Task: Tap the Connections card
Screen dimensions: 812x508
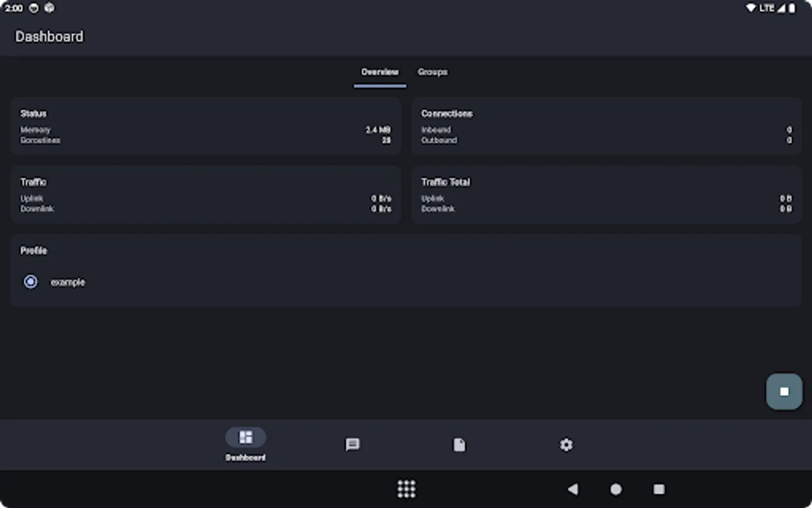Action: click(x=606, y=125)
